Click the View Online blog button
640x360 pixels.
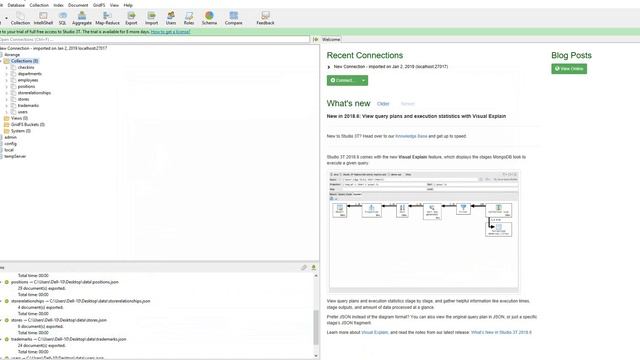coord(569,69)
